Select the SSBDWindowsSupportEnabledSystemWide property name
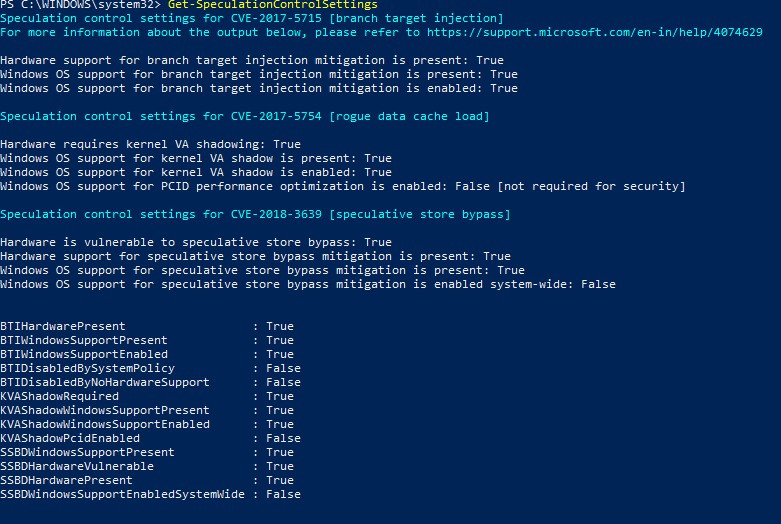This screenshot has width=781, height=524. coord(122,494)
